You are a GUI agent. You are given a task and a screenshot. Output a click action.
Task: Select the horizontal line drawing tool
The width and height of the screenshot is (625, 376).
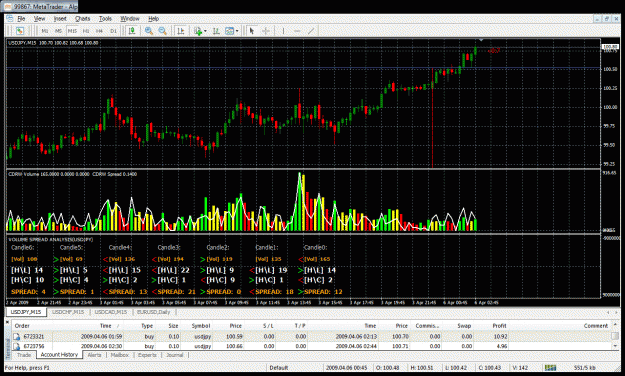coord(297,31)
